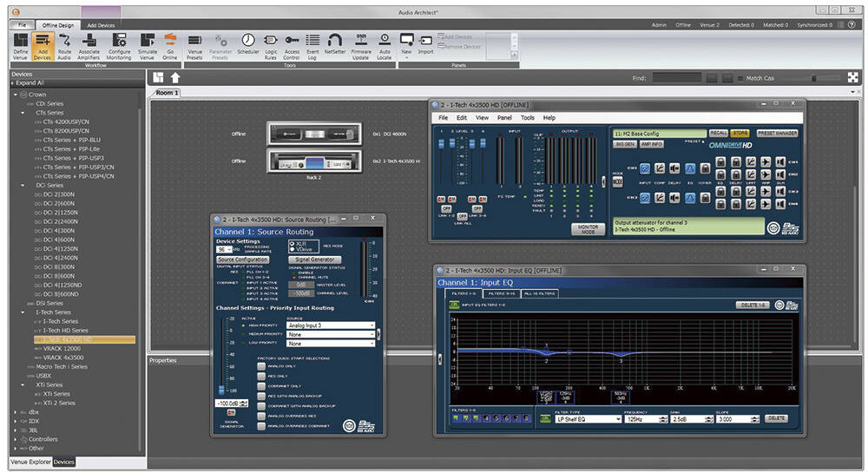The image size is (868, 473).
Task: Open Access Control key icon
Action: coord(292,46)
